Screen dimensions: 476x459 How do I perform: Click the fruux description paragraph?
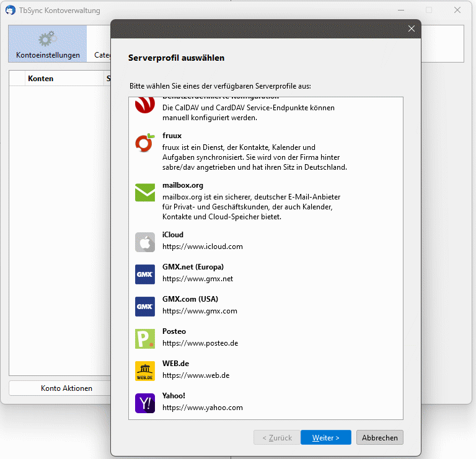(254, 157)
